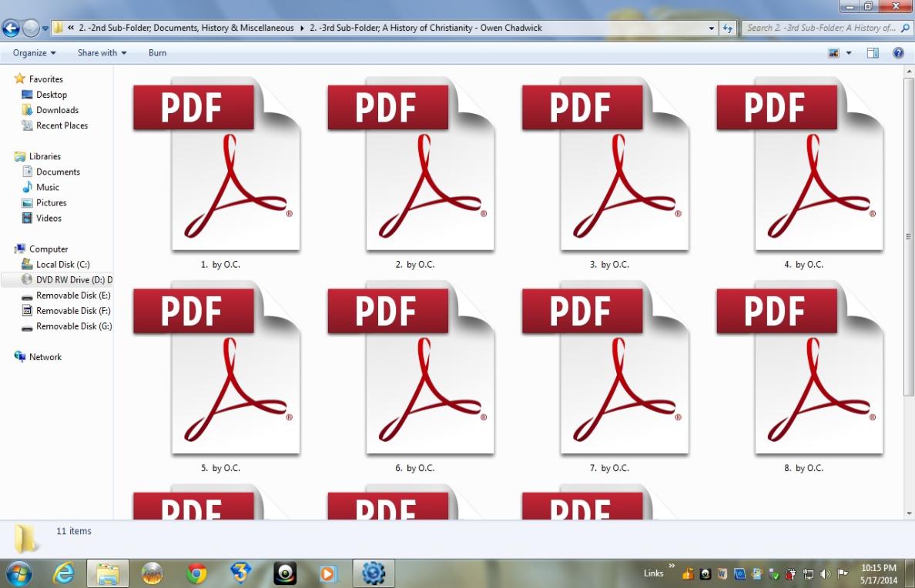Open address bar previous locations dropdown
This screenshot has height=588, width=915.
tap(712, 28)
